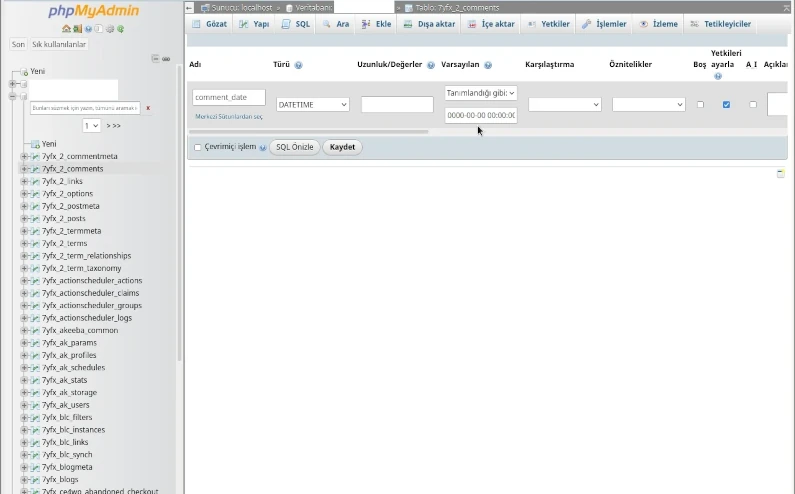This screenshot has height=494, width=795.
Task: Click the collapse all icon in navigation panel
Action: pos(156,59)
